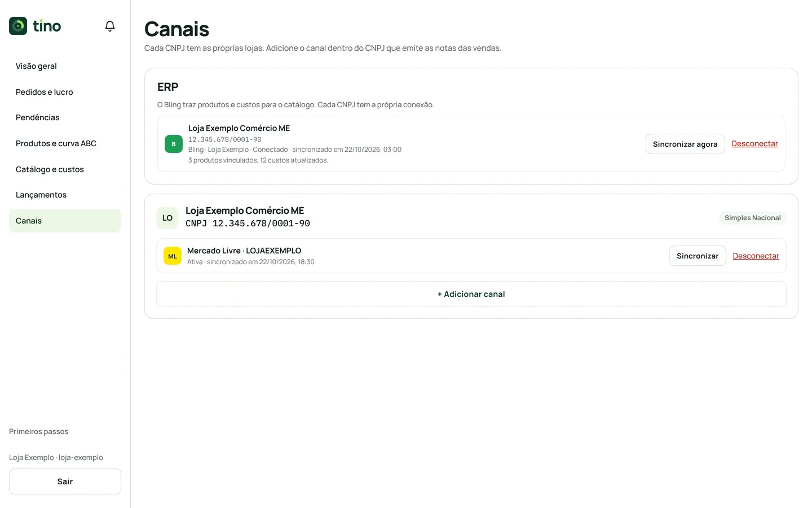Click Sincronizar agora for Bling
Viewport: 812px width, 508px height.
tap(685, 144)
